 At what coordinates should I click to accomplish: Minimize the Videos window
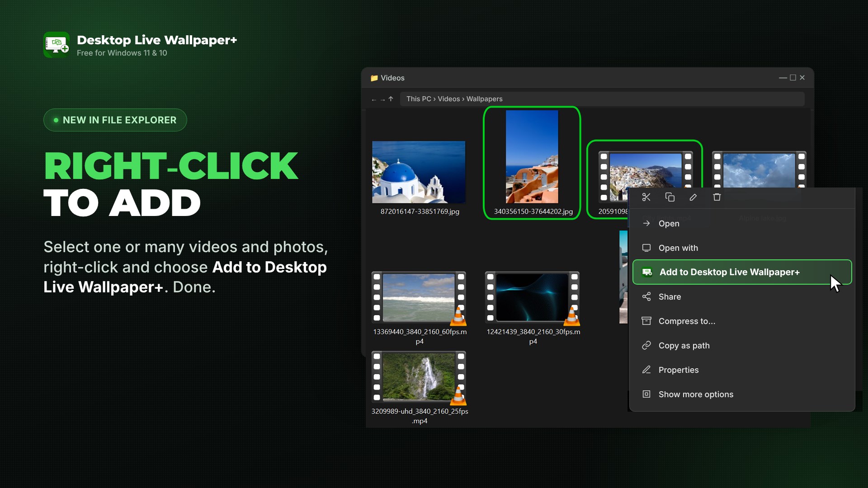[x=783, y=78]
